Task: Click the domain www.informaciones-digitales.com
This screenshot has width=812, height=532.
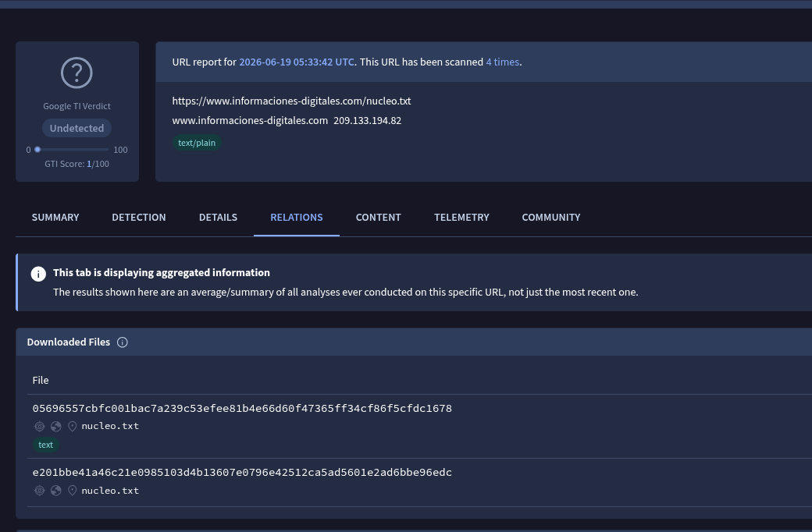Action: click(x=250, y=121)
